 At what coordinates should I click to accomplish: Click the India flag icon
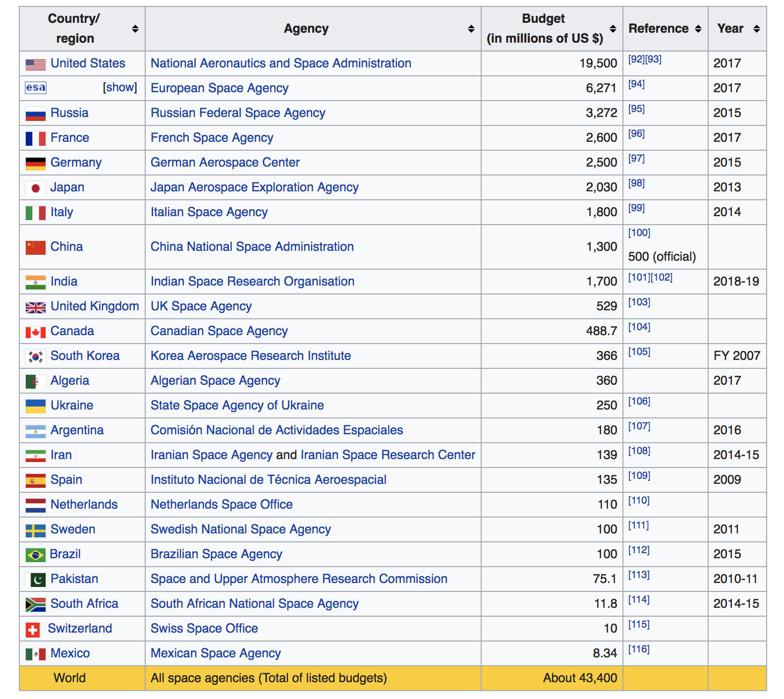[x=36, y=282]
